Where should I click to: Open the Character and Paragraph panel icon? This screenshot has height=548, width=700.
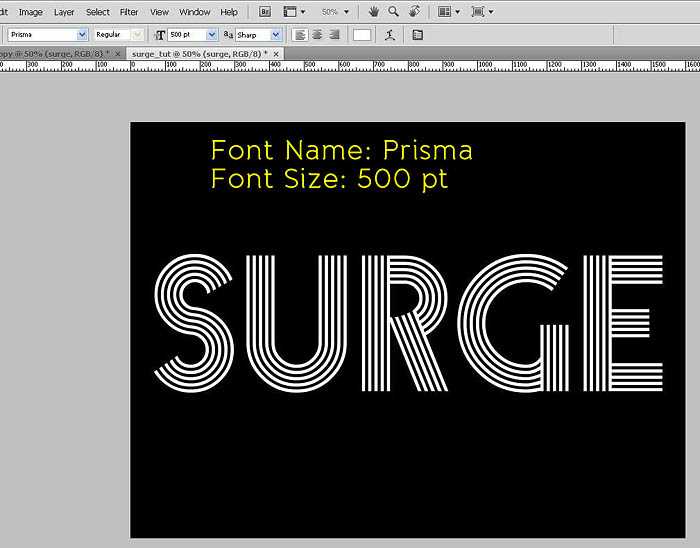click(x=417, y=35)
